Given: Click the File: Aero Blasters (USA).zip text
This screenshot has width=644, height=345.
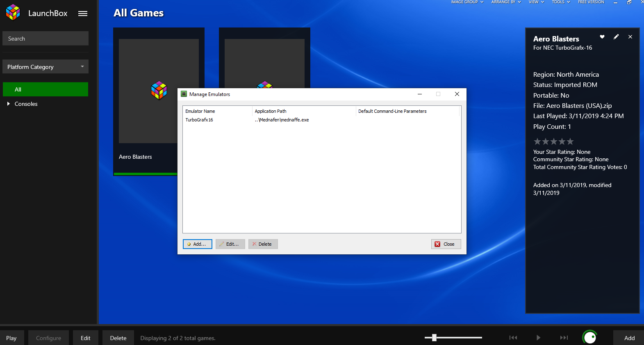Looking at the screenshot, I should pos(572,105).
